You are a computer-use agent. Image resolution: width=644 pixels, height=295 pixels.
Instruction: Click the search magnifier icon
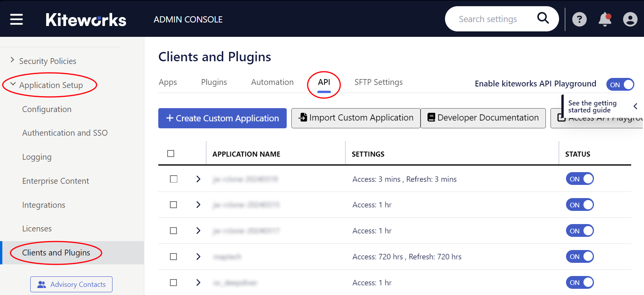tap(543, 18)
